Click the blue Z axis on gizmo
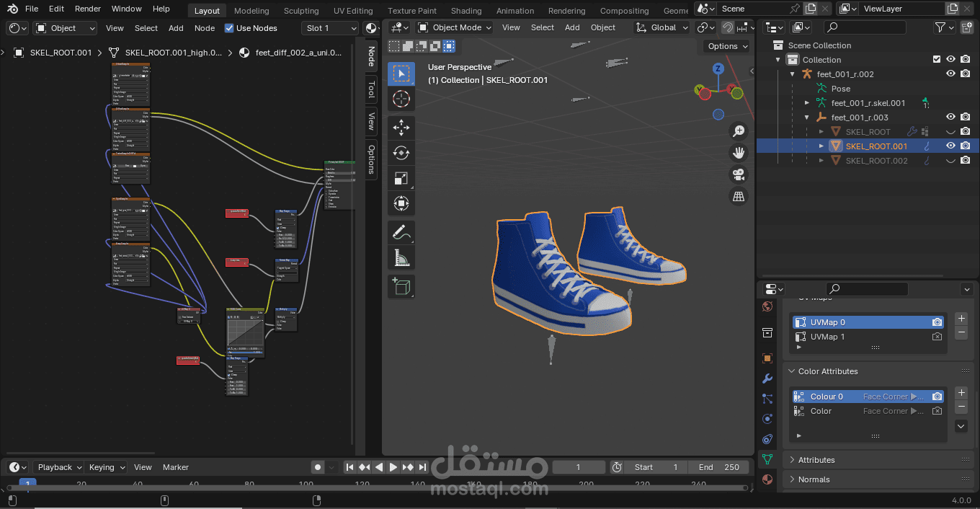Image resolution: width=980 pixels, height=509 pixels. pos(718,68)
